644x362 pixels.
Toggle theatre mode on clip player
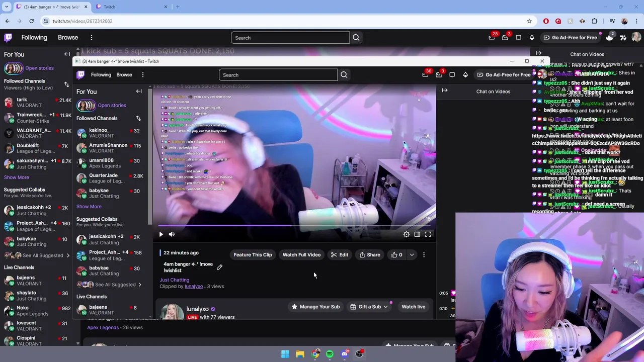[x=417, y=234]
